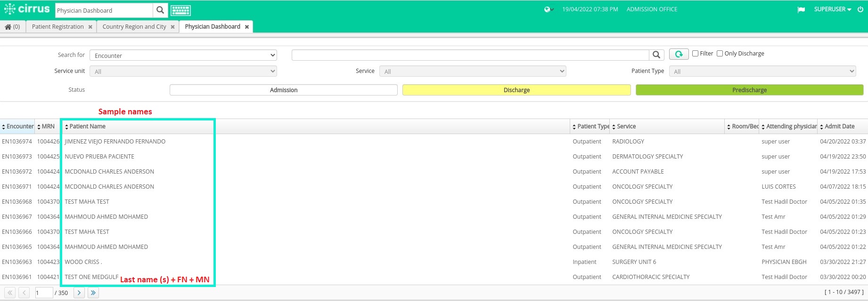
Task: Select patient WOOD CRISS
Action: (x=83, y=262)
